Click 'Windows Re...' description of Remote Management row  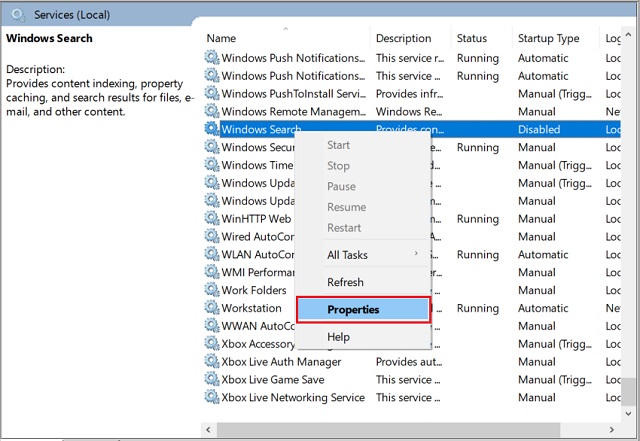point(409,111)
